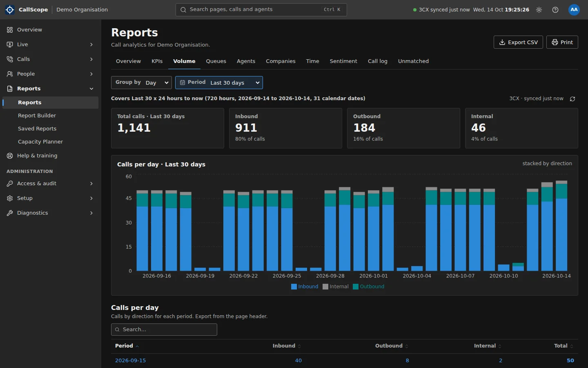Click the Setup gear icon
This screenshot has width=588, height=368.
pos(10,198)
